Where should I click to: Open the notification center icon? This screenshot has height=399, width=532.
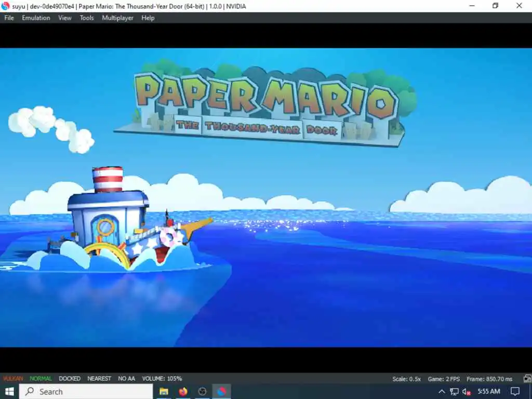515,392
